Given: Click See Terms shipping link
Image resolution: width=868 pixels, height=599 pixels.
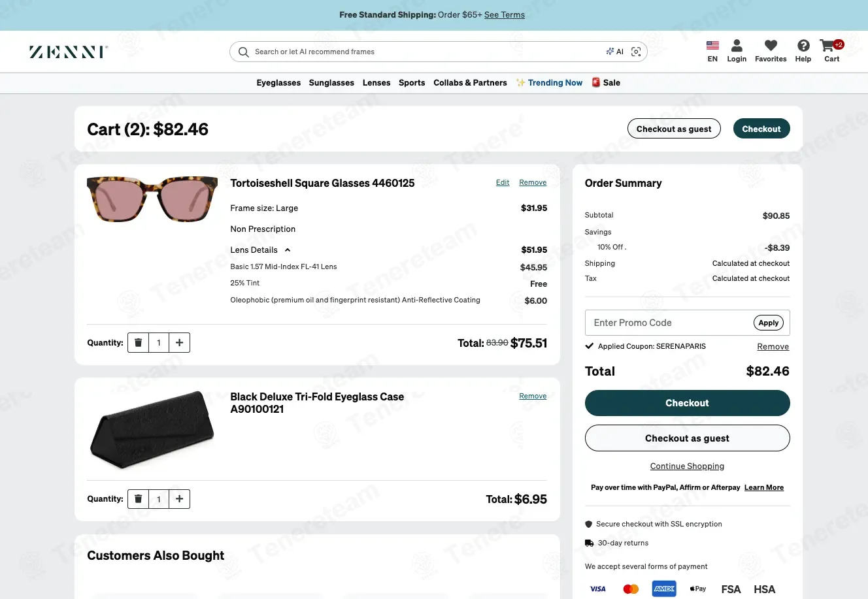Looking at the screenshot, I should (505, 15).
